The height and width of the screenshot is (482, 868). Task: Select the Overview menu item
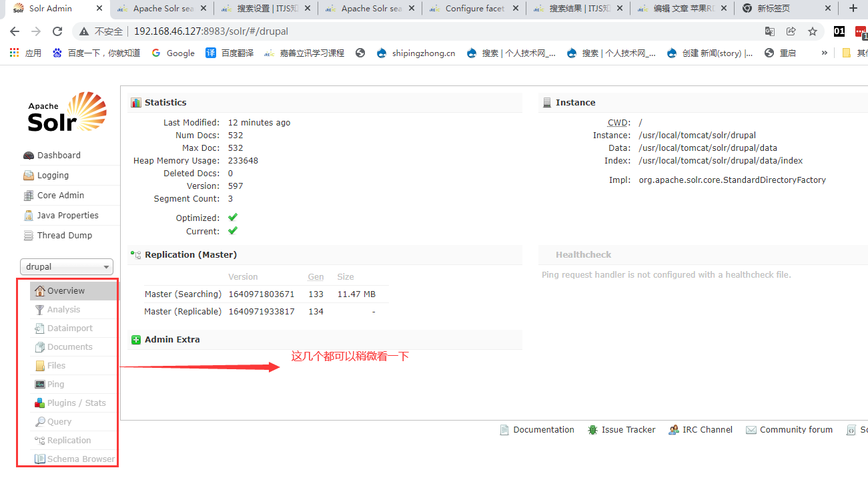pyautogui.click(x=74, y=291)
